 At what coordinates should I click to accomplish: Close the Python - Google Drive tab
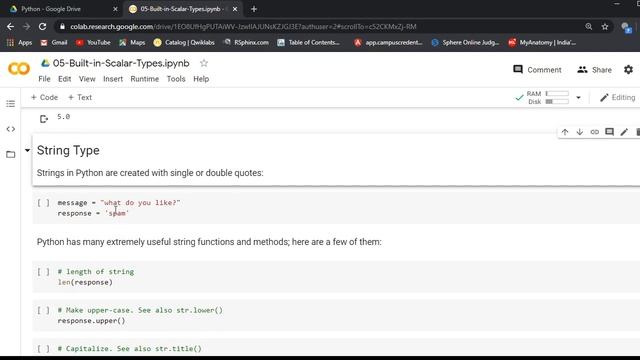tap(115, 9)
